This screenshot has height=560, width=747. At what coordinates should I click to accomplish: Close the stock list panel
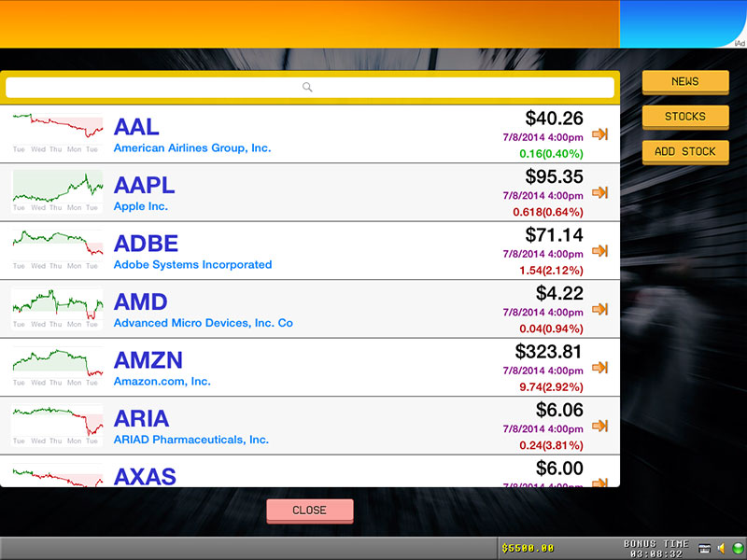tap(310, 511)
